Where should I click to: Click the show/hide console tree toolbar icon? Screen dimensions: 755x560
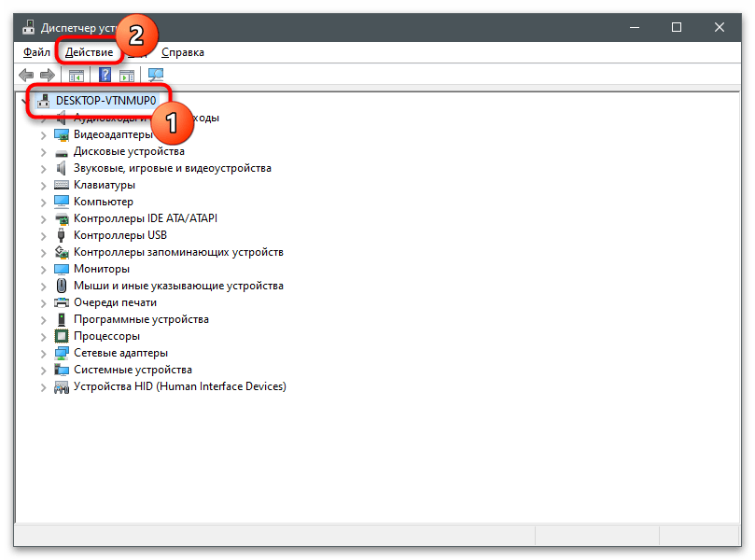(x=77, y=75)
